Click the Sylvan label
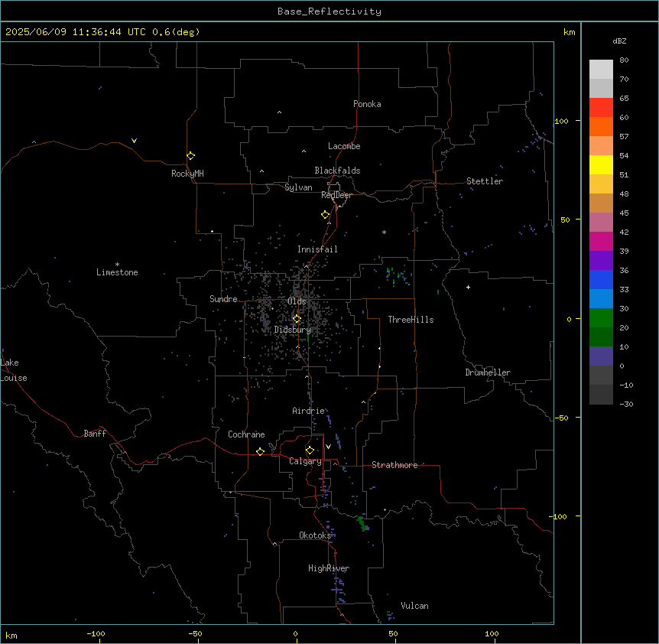The width and height of the screenshot is (659, 644). tap(298, 187)
